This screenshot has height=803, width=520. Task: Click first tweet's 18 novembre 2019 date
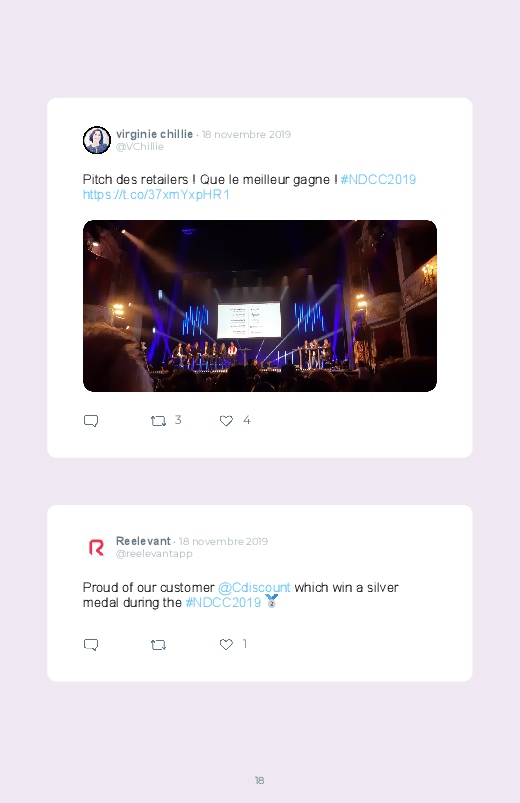point(246,134)
